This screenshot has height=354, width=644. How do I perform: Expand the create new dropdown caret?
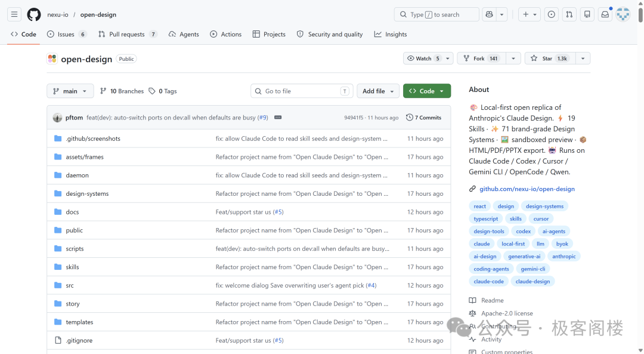[x=535, y=14]
